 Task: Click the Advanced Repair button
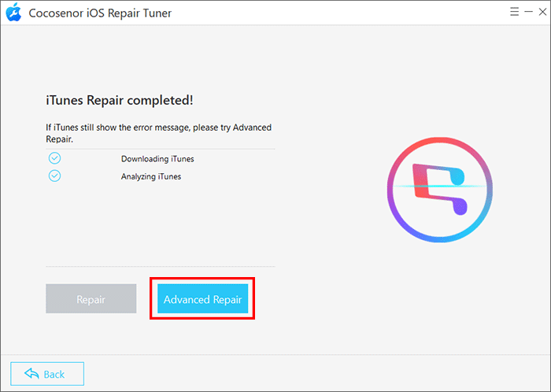click(x=202, y=298)
